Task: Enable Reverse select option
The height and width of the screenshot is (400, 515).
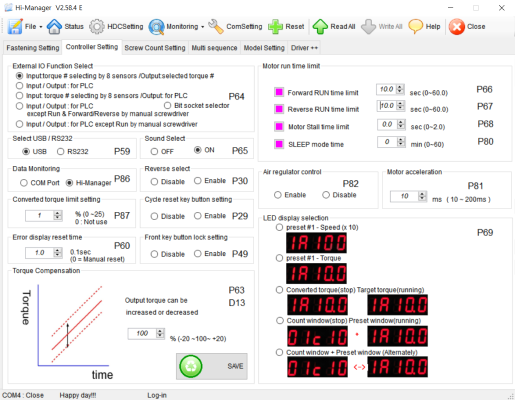Action: (198, 181)
